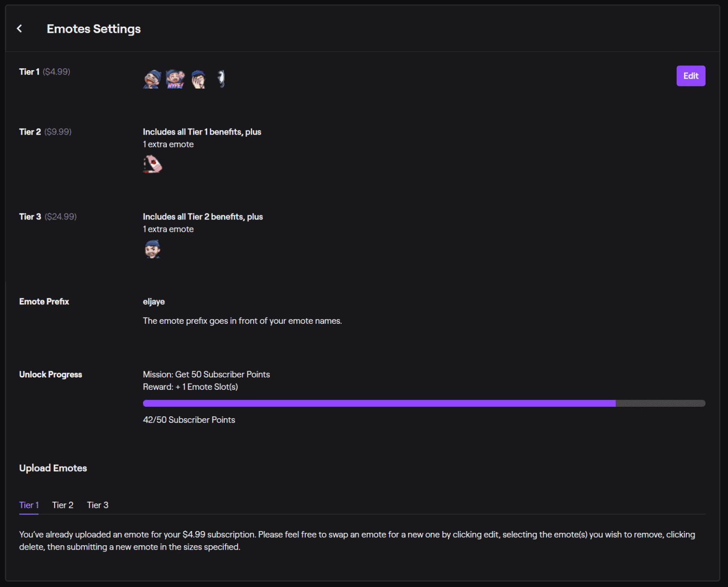728x587 pixels.
Task: Click the HYPE emote in Tier 1
Action: coord(175,79)
